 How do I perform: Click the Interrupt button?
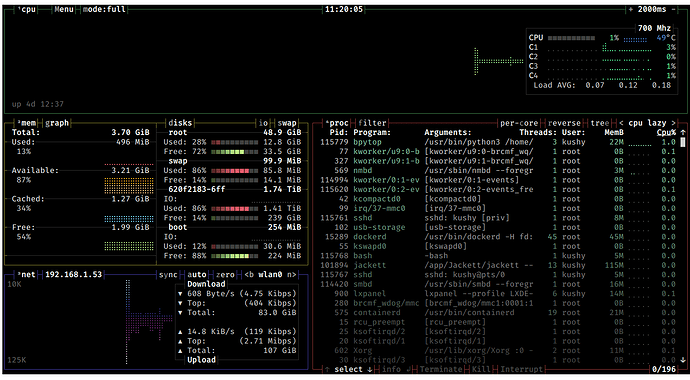pos(521,369)
